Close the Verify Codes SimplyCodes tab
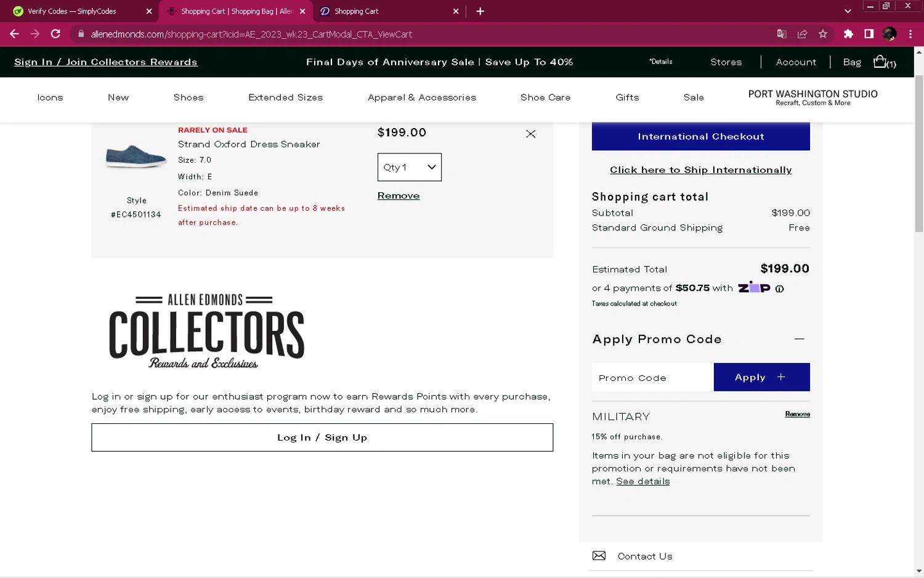924x578 pixels. pyautogui.click(x=149, y=11)
